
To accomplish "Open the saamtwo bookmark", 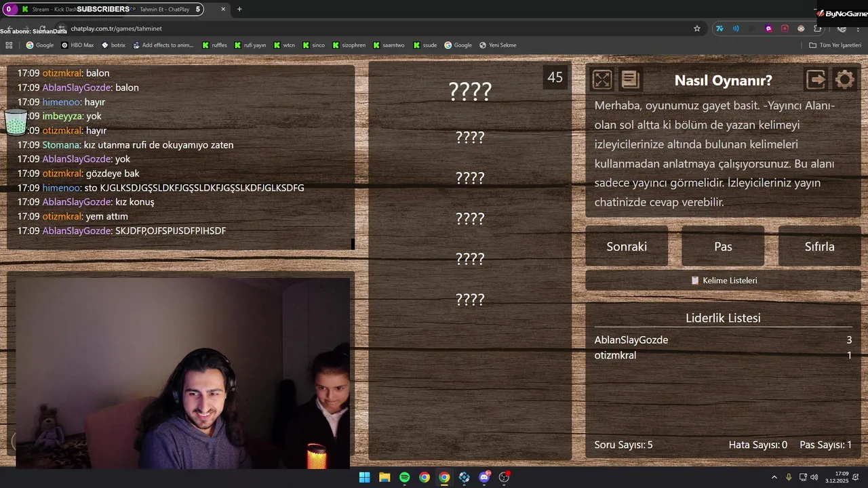I will point(389,45).
